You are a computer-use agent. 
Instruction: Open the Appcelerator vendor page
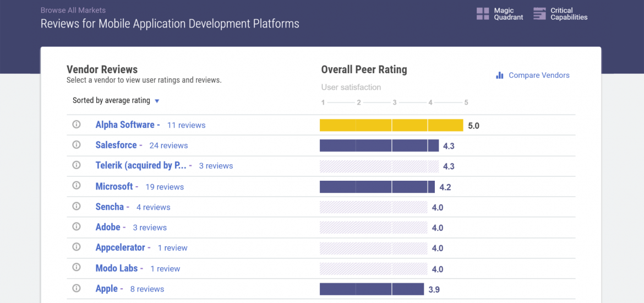120,248
